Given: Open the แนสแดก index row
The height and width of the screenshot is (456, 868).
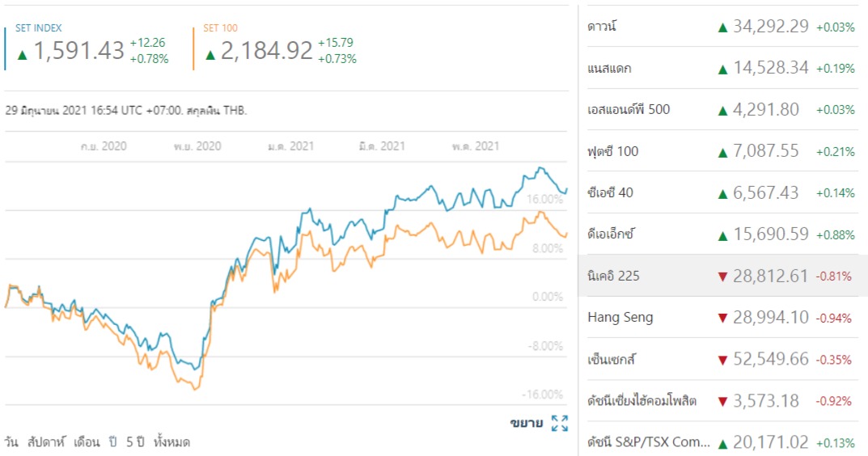Looking at the screenshot, I should point(609,68).
